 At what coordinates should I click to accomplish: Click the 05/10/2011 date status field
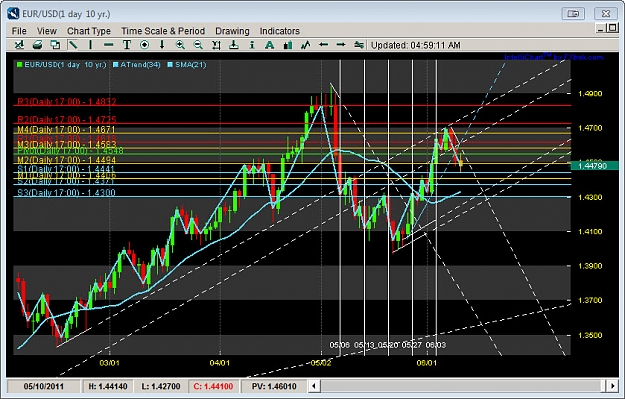point(43,386)
